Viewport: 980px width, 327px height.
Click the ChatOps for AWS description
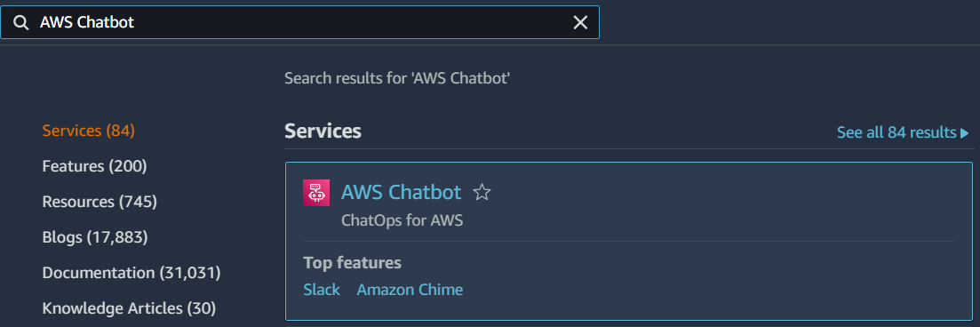(402, 220)
